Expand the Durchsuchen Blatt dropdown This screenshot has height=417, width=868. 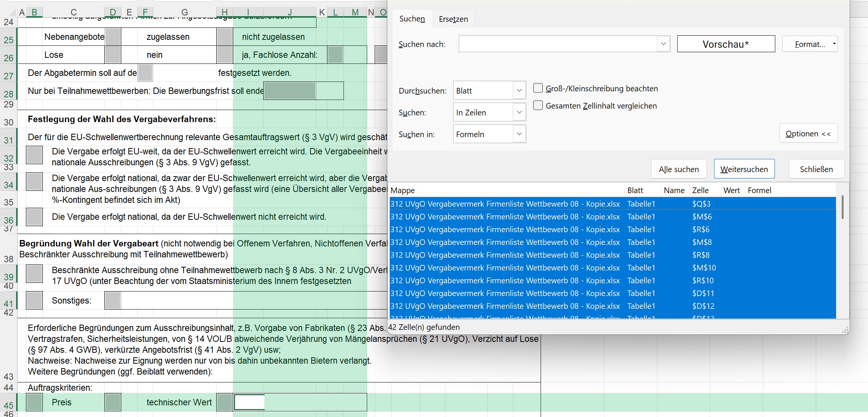coord(519,91)
